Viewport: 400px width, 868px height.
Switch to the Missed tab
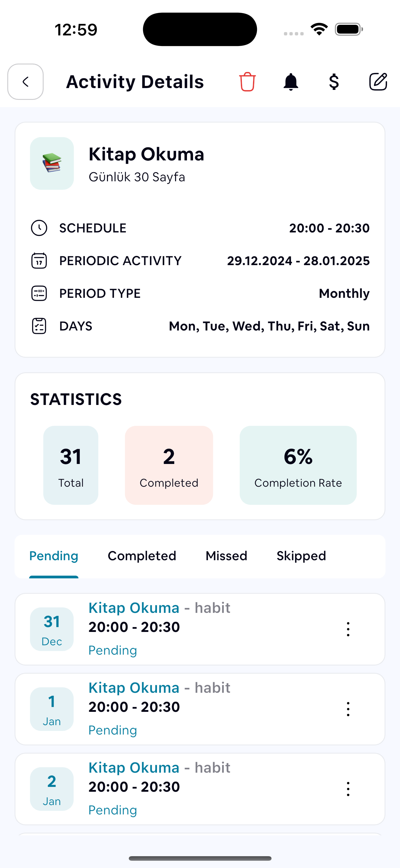(226, 556)
